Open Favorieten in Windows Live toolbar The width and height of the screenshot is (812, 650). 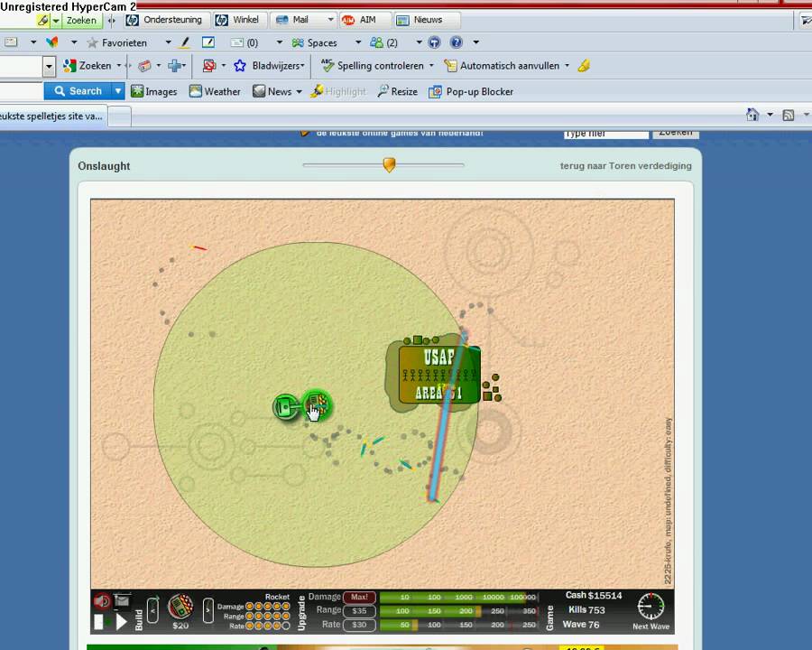point(117,42)
